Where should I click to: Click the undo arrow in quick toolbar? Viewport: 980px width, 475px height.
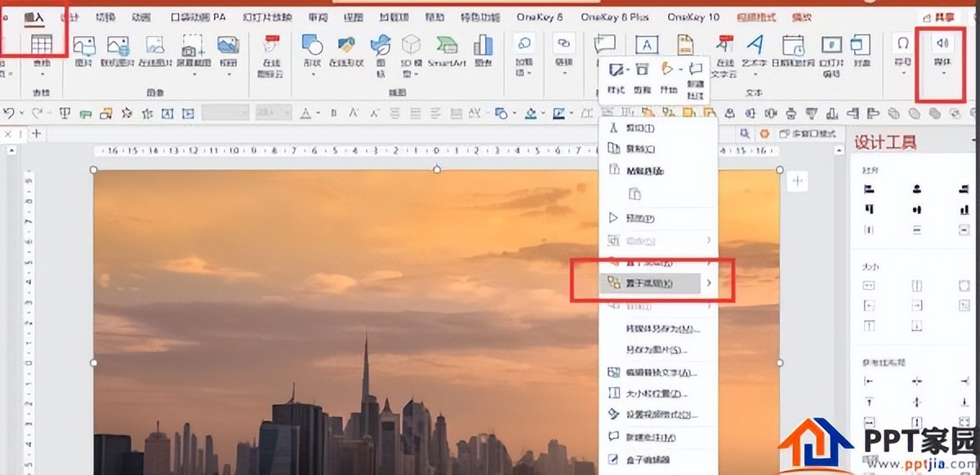click(x=9, y=113)
